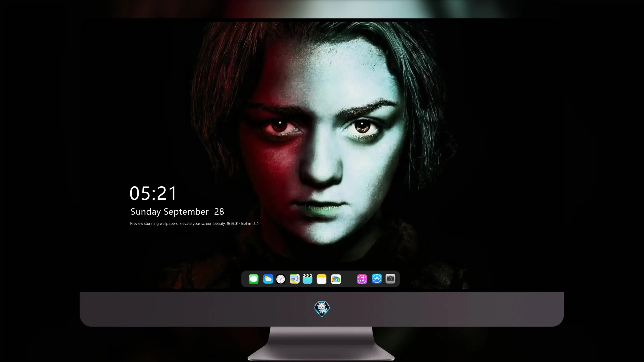Launch the Weather app from the dock

pos(268,279)
